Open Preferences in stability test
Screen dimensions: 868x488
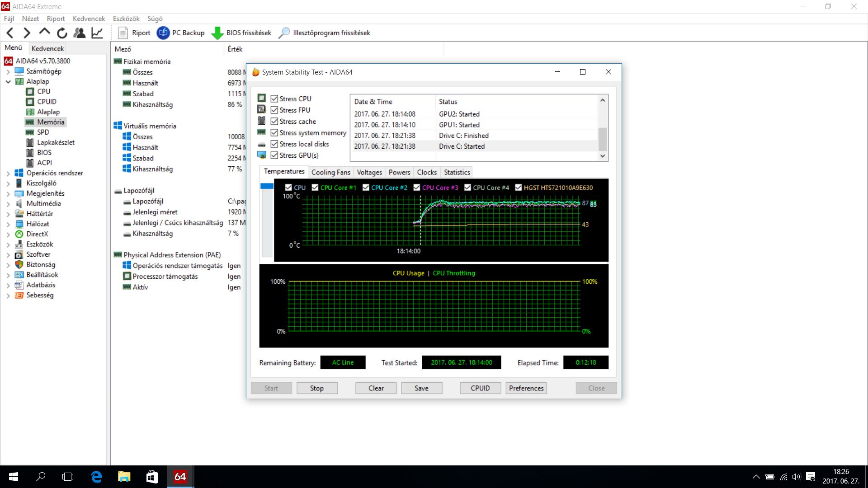pyautogui.click(x=526, y=388)
